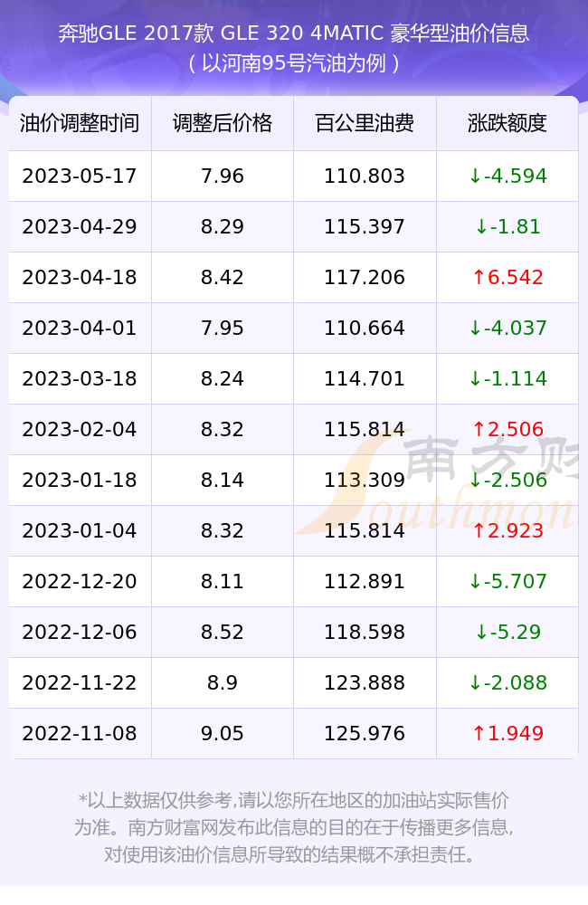Click the green change value ↓-1.81

[507, 227]
